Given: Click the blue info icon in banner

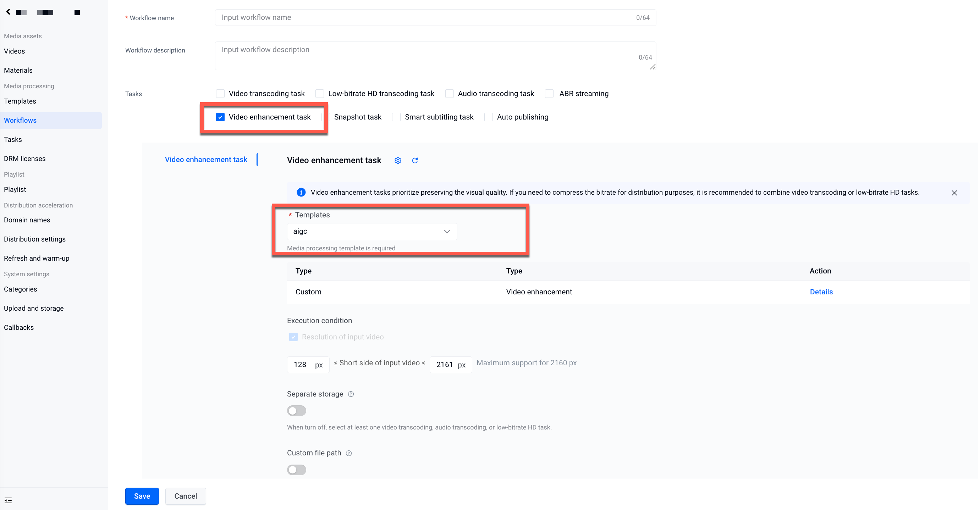Looking at the screenshot, I should [301, 193].
